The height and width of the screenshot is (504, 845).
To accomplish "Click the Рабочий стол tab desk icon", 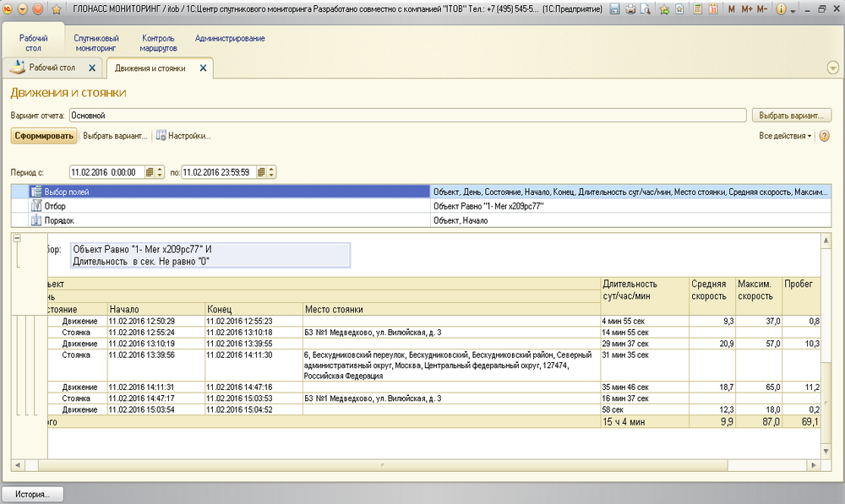I will (17, 68).
